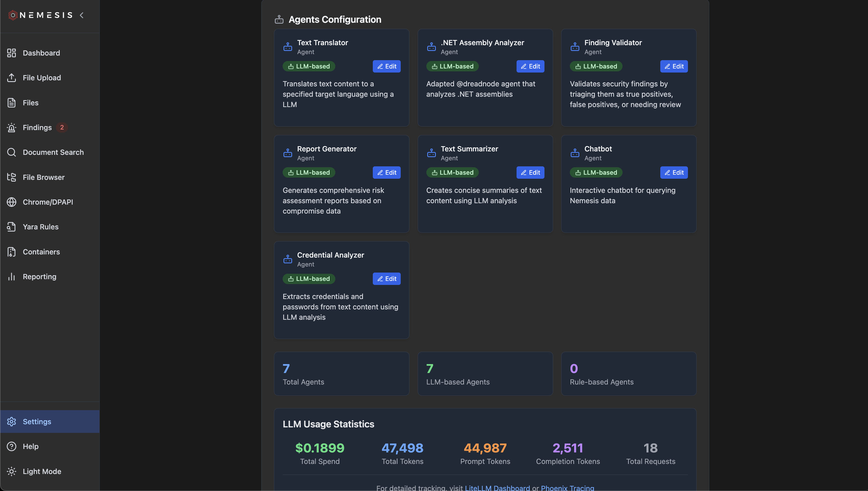Follow the Phoenix Tracing link

(x=567, y=488)
